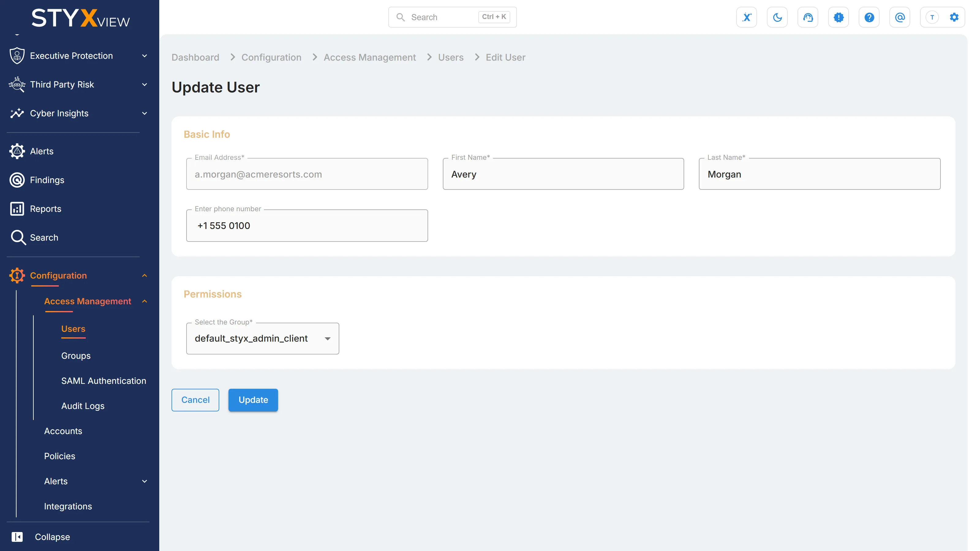
Task: Click the Collapse sidebar icon
Action: click(x=17, y=537)
